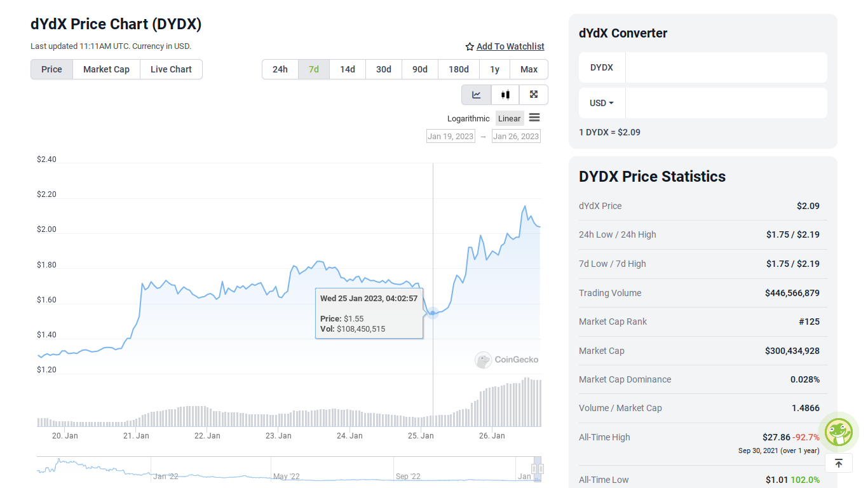
Task: Click the range navigator left handle
Action: (534, 469)
